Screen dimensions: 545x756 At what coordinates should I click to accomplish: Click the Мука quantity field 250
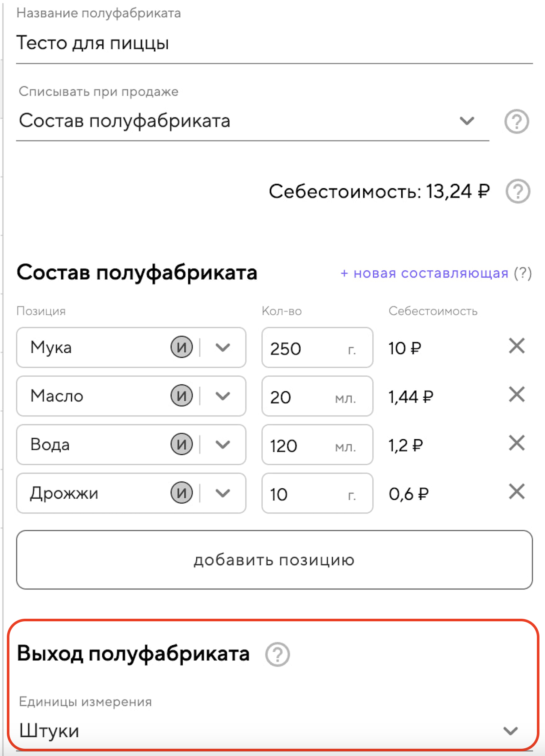pyautogui.click(x=304, y=348)
